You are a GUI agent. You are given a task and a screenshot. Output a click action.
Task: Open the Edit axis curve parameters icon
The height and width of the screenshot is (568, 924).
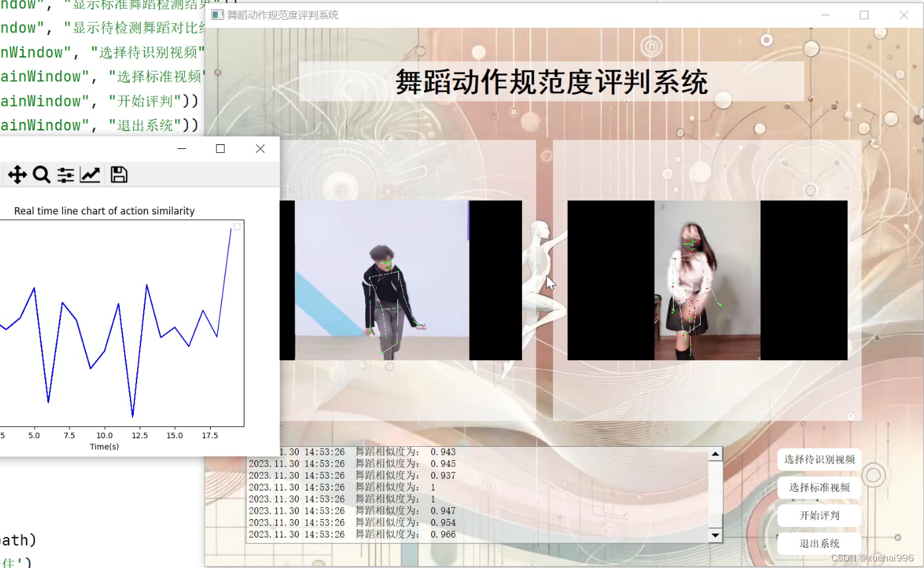90,175
